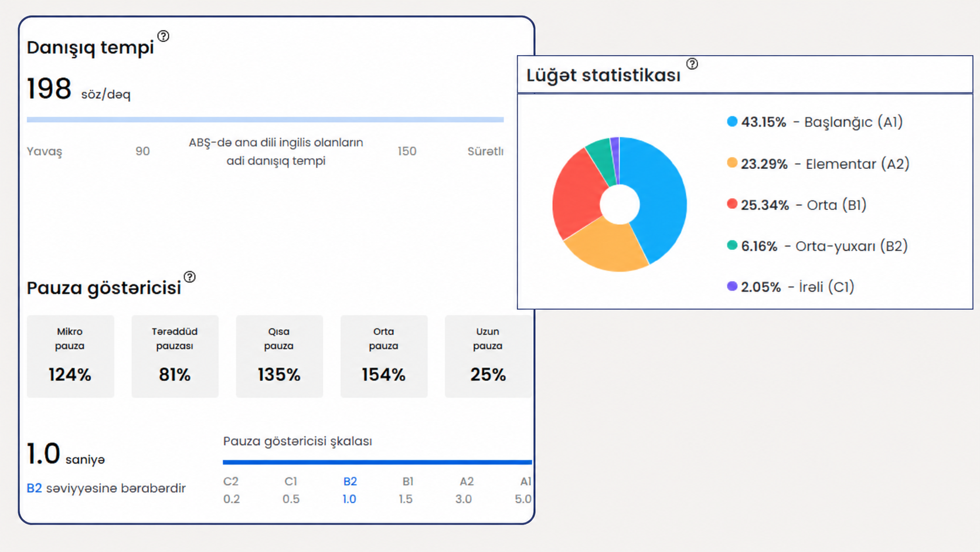Click the 150 value on tempo scale
Image resolution: width=980 pixels, height=552 pixels.
point(407,151)
